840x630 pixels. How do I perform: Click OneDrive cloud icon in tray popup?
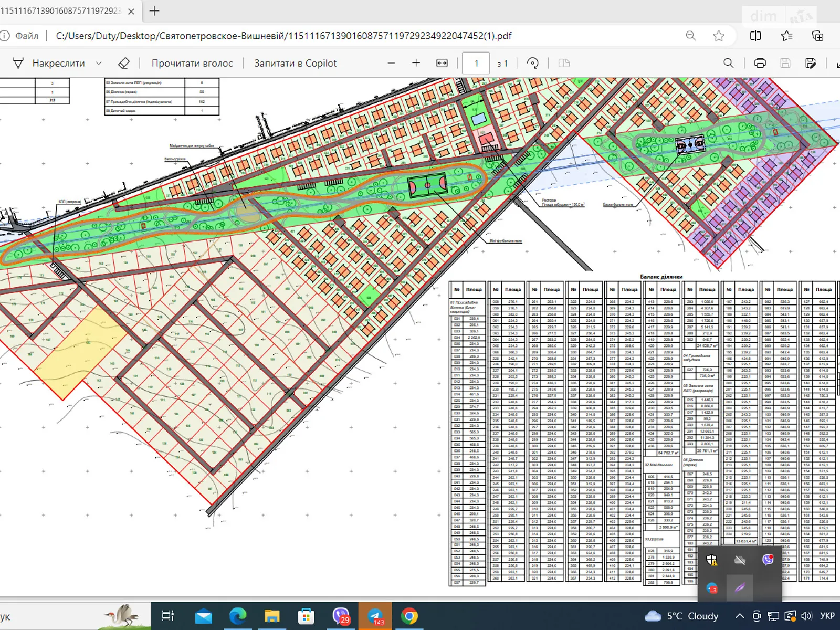pos(740,560)
